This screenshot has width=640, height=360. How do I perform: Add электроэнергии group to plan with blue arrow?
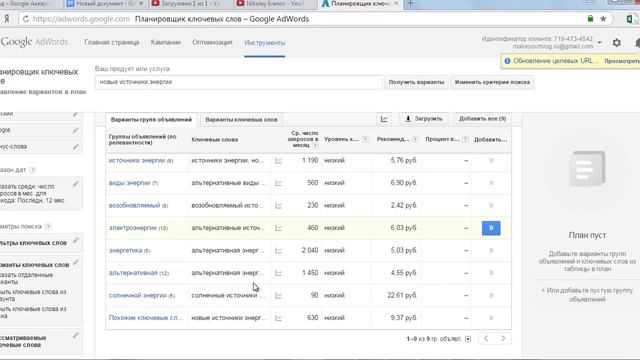point(491,228)
